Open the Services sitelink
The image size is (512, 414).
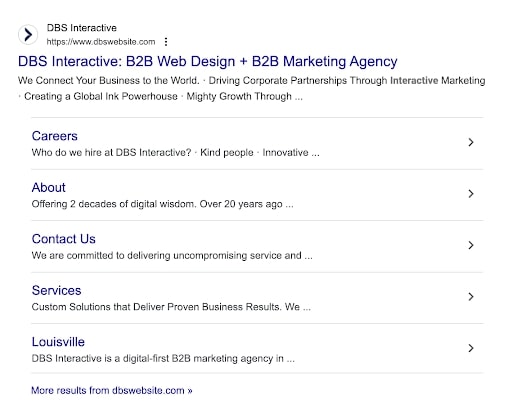click(56, 291)
